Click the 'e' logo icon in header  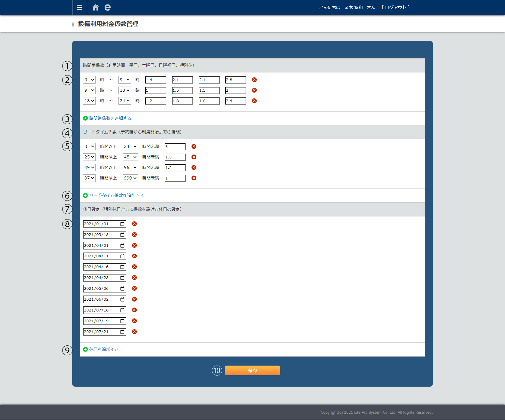tap(107, 8)
